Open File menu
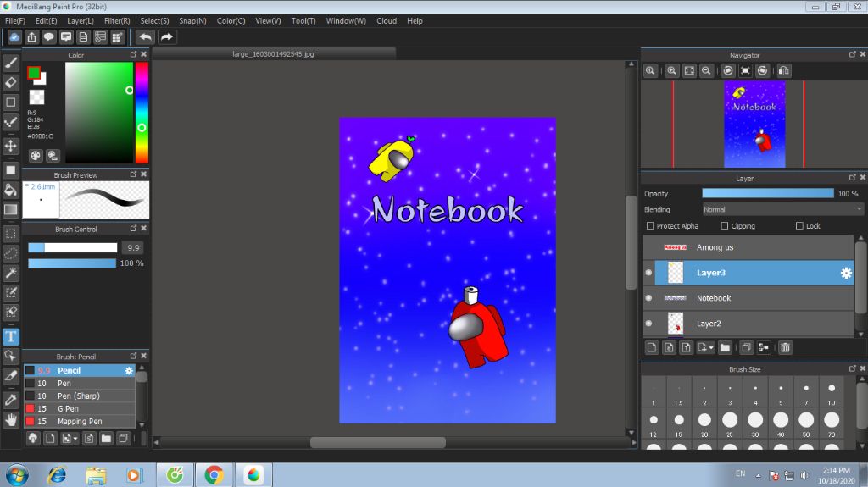The image size is (868, 487). coord(15,20)
